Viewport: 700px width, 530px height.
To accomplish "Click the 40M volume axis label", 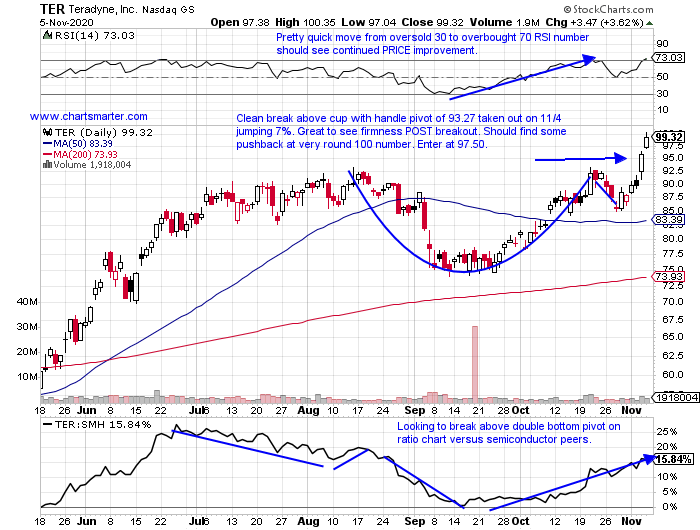I will pos(28,302).
